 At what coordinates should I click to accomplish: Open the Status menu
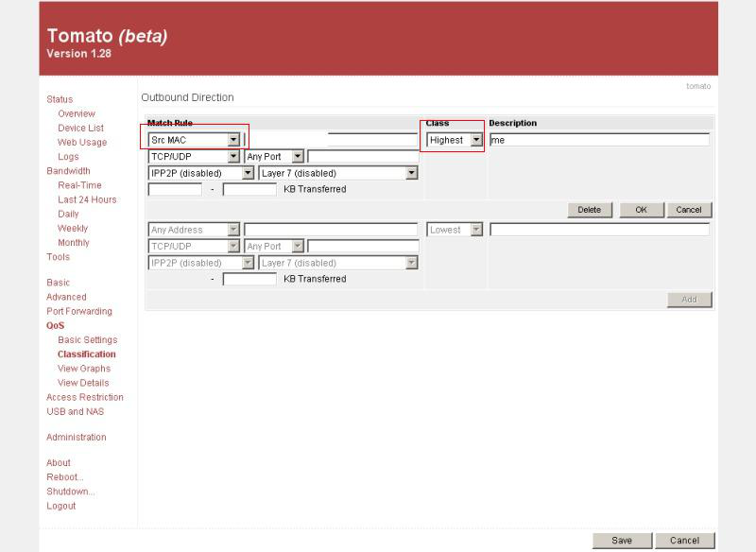click(x=60, y=99)
